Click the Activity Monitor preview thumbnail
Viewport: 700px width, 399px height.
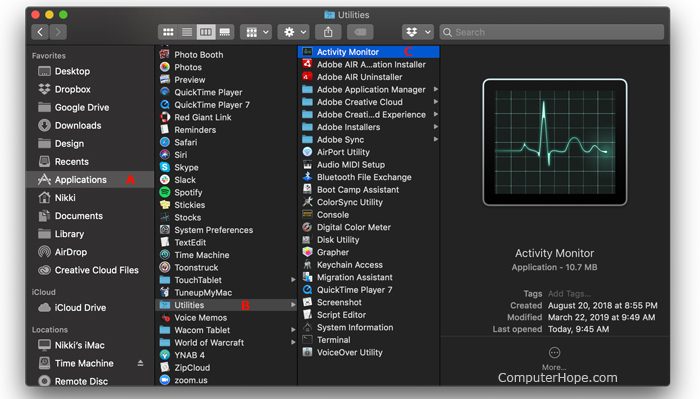(x=554, y=142)
